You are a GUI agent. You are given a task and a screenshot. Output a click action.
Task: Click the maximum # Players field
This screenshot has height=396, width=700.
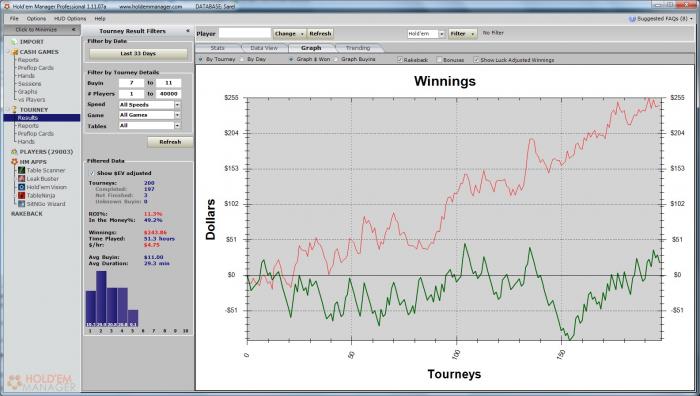168,94
